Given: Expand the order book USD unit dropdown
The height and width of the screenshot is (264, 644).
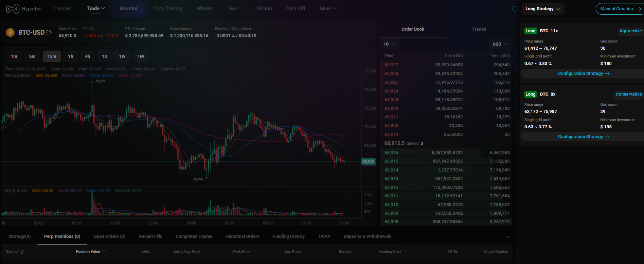Looking at the screenshot, I should pyautogui.click(x=500, y=44).
